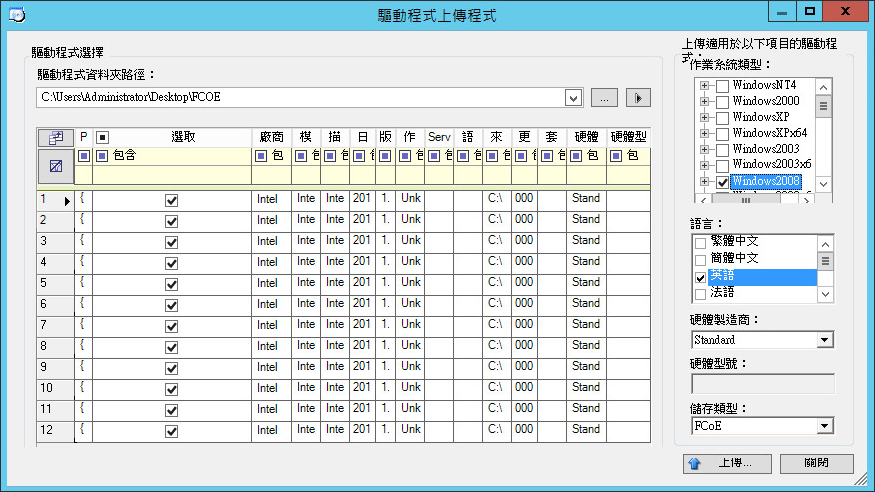
Task: Open the 儲存類型 FCoE dropdown
Action: click(824, 427)
